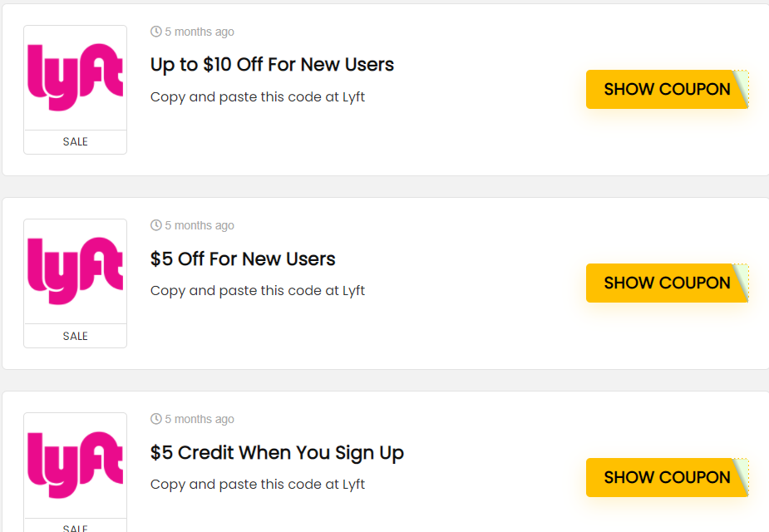Viewport: 769px width, 532px height.
Task: Show coupon for $5 Off For New Users
Action: pos(661,283)
